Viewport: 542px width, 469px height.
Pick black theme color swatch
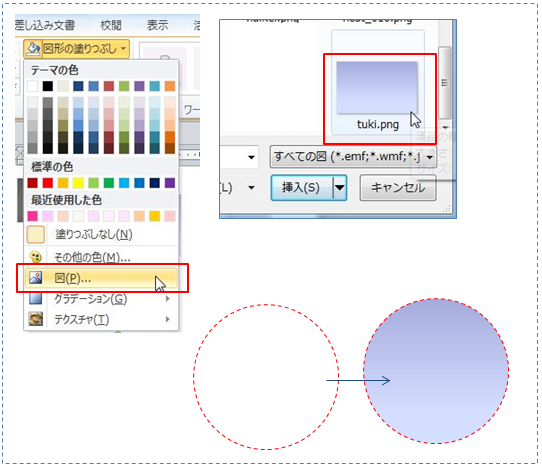[x=48, y=86]
